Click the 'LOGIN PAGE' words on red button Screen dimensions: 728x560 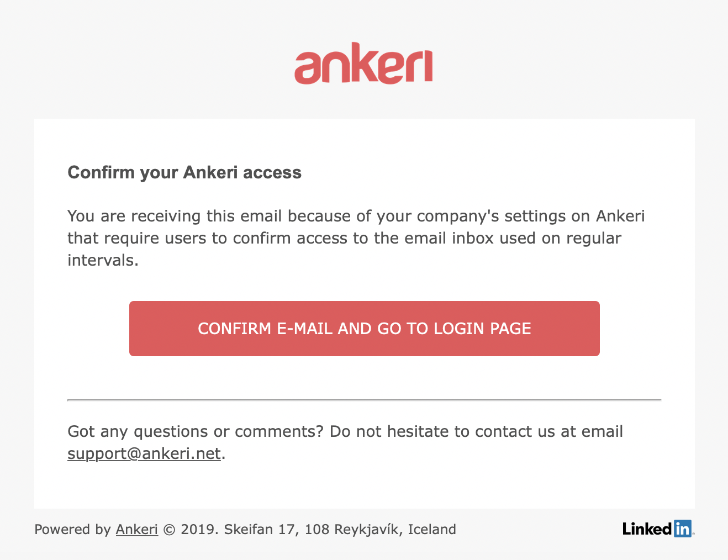482,329
